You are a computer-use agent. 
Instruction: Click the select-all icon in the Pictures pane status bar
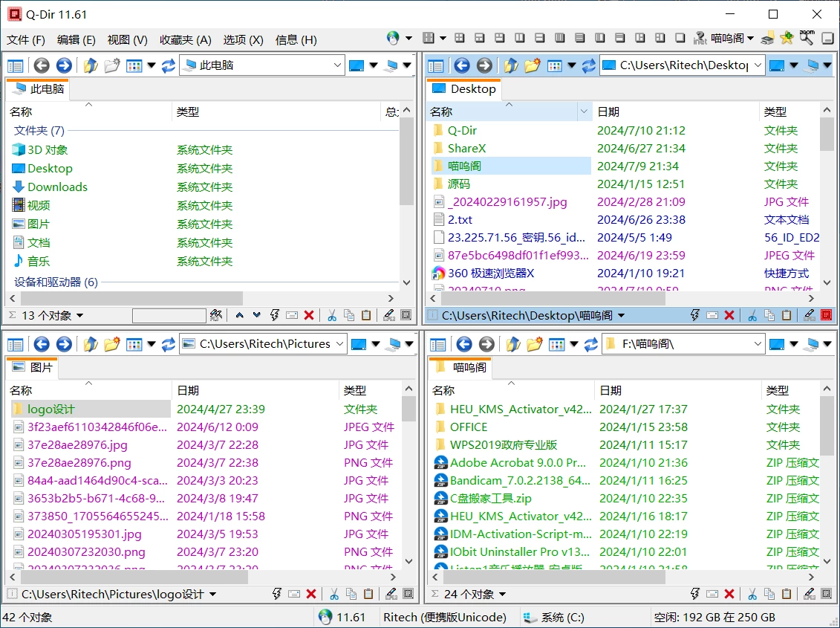(408, 594)
